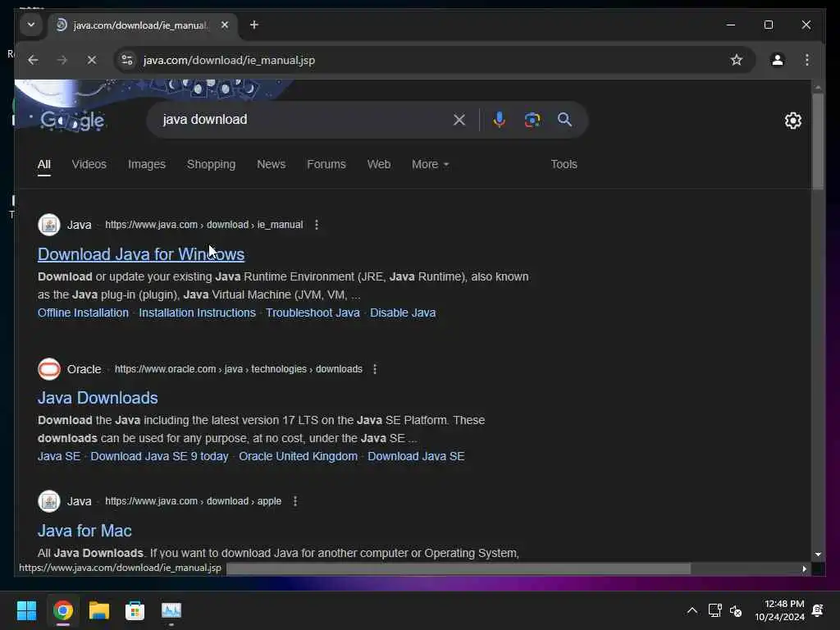Click the muted volume tray icon
This screenshot has height=630, width=840.
click(736, 610)
